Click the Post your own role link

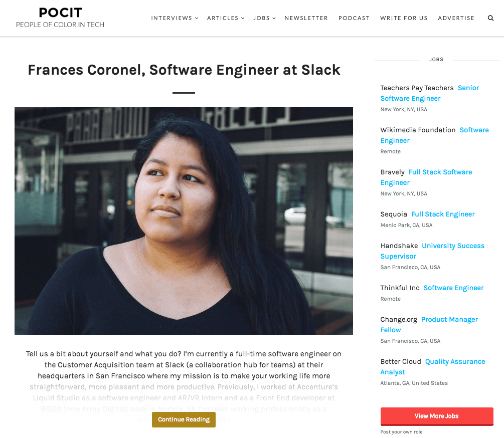(x=401, y=432)
